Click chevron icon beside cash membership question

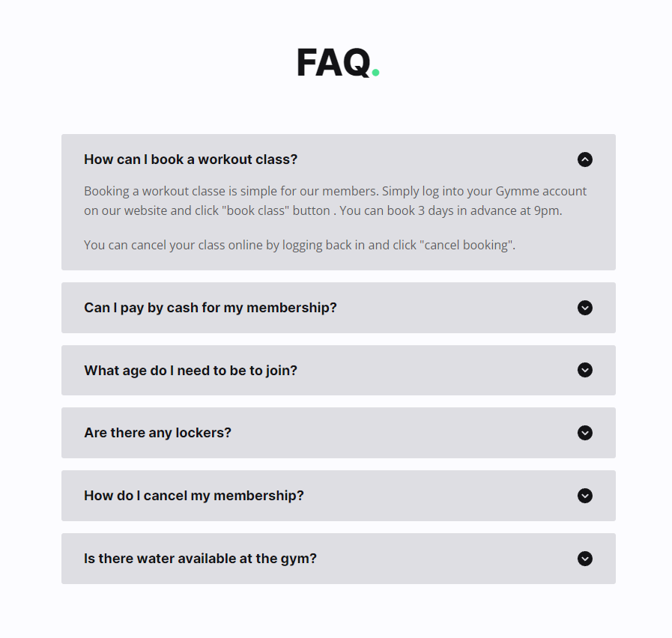(x=584, y=308)
